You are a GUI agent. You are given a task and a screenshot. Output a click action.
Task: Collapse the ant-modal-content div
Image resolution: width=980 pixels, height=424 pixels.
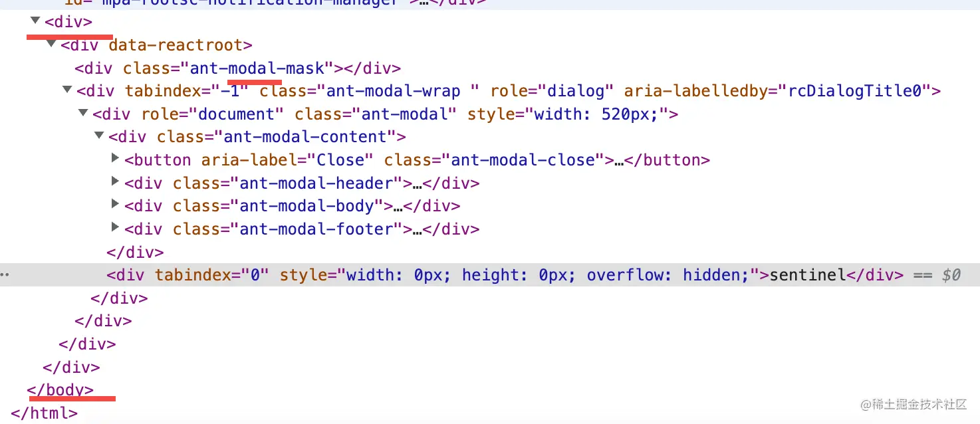(99, 136)
